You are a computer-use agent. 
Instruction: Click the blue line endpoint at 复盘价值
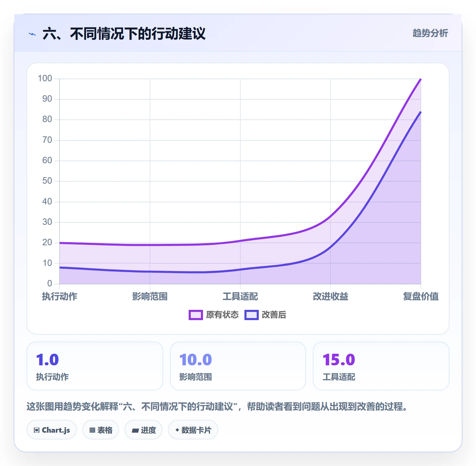[x=421, y=112]
